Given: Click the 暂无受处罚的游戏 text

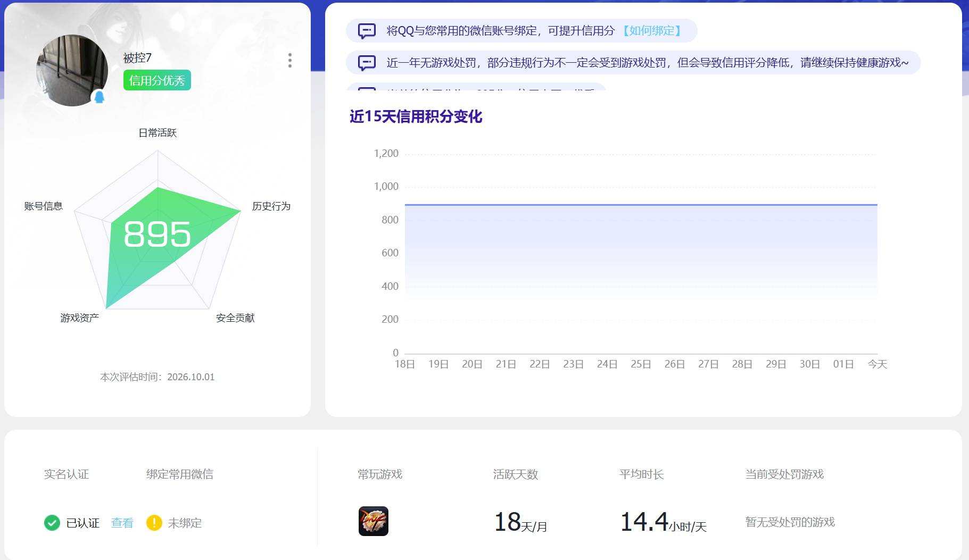Looking at the screenshot, I should tap(790, 522).
